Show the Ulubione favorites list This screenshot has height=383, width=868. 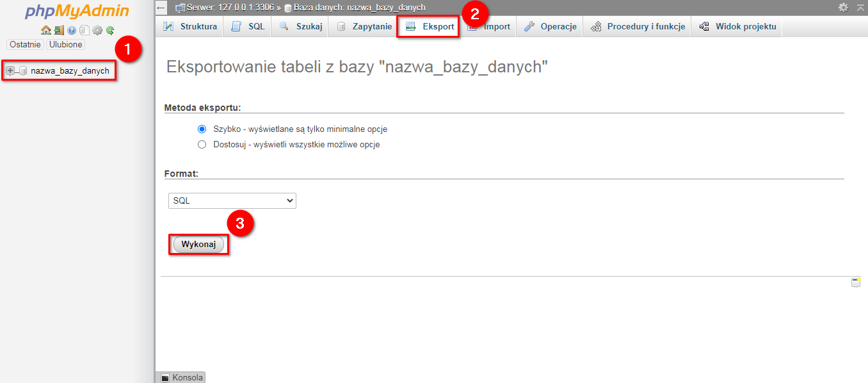click(65, 45)
